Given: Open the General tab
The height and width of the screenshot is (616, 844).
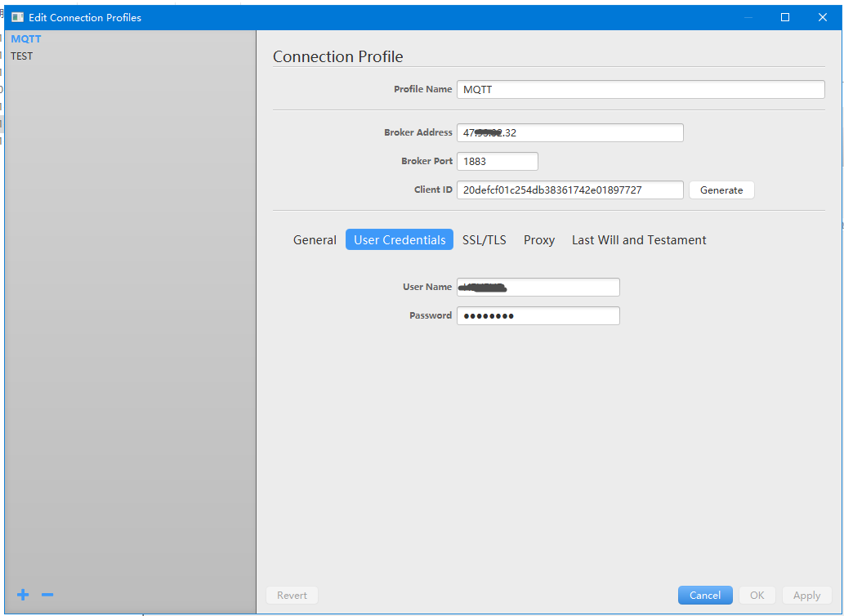Looking at the screenshot, I should (x=315, y=239).
